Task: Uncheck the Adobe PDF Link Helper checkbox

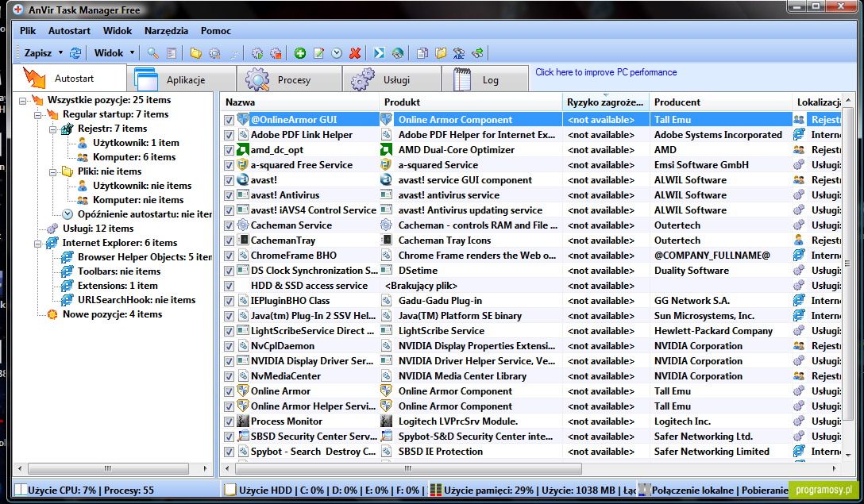Action: [x=229, y=135]
